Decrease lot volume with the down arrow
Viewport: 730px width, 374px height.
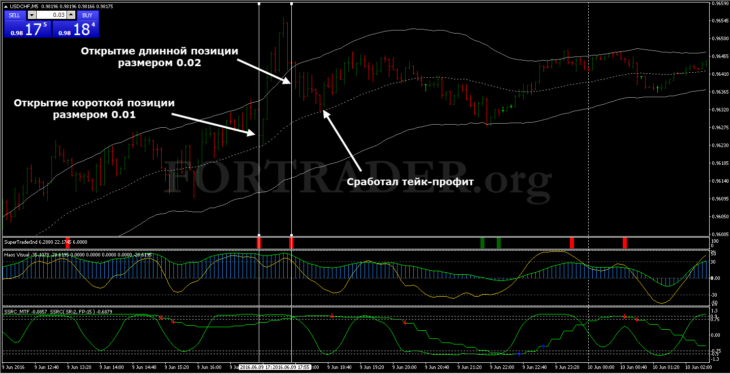[31, 15]
